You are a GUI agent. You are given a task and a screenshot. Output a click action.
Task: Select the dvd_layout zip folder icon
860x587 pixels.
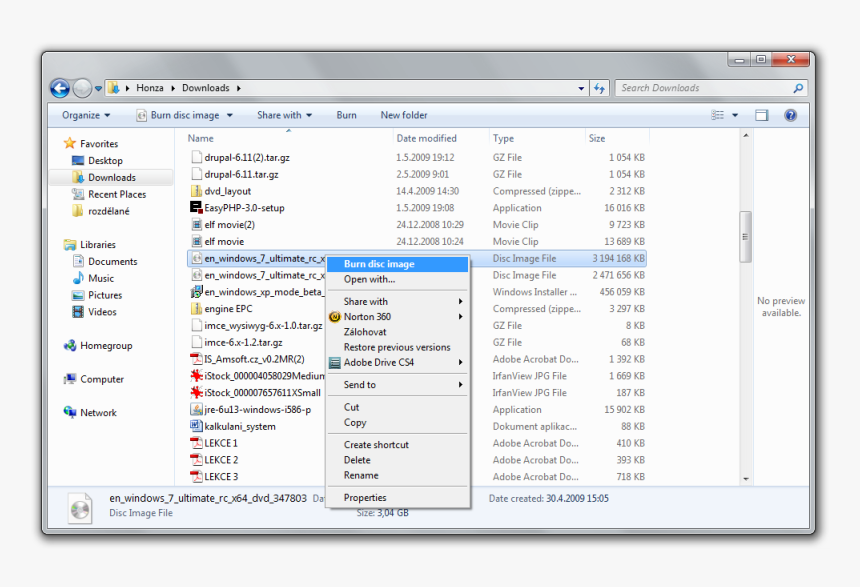[x=196, y=191]
